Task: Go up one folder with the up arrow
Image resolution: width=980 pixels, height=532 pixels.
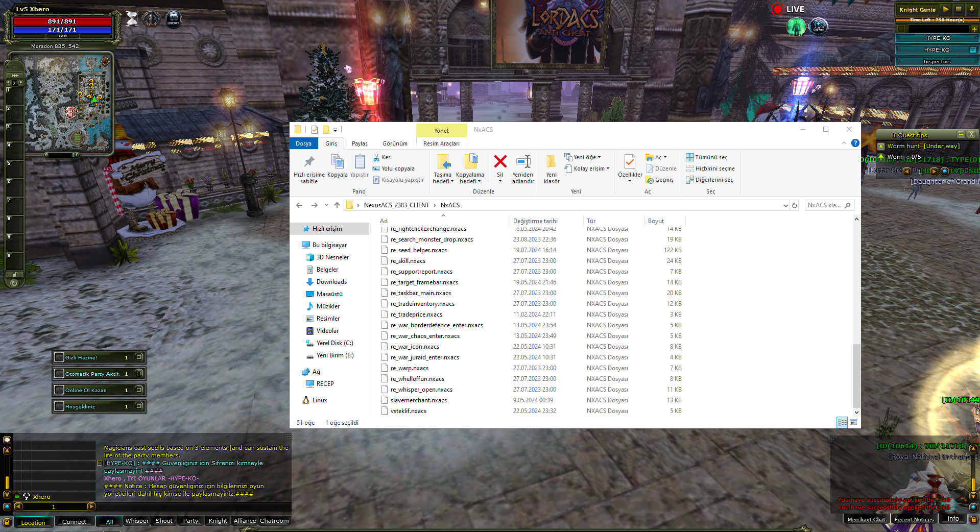Action: click(337, 205)
